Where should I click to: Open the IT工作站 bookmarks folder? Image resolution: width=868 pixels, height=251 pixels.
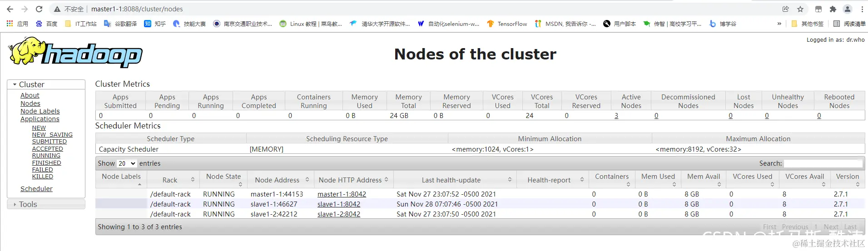81,24
